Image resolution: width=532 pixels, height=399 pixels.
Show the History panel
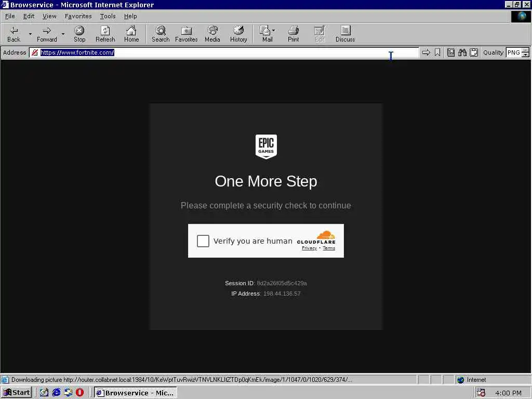click(x=238, y=34)
